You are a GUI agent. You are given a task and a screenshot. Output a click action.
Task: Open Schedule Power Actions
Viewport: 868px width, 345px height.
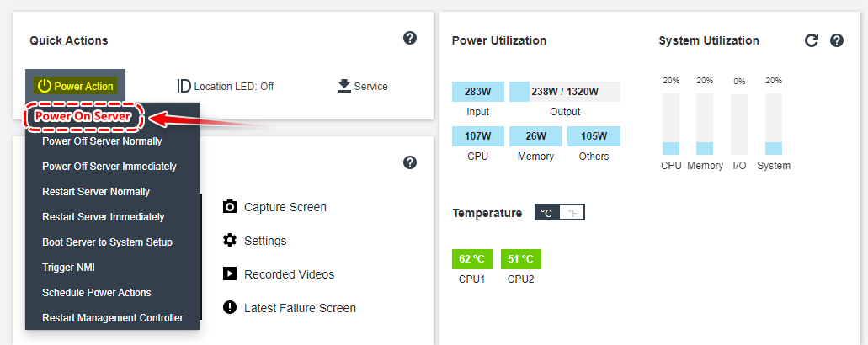point(97,293)
